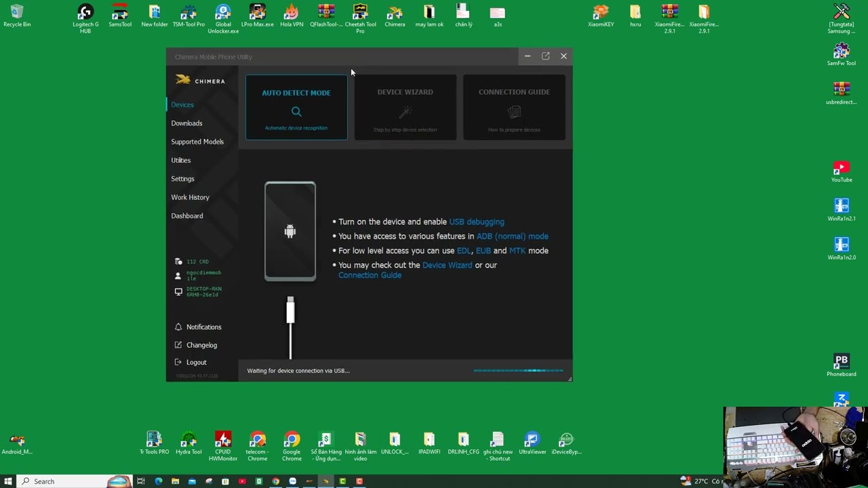Open Utilities in Chimera sidebar
The image size is (868, 488).
click(181, 161)
